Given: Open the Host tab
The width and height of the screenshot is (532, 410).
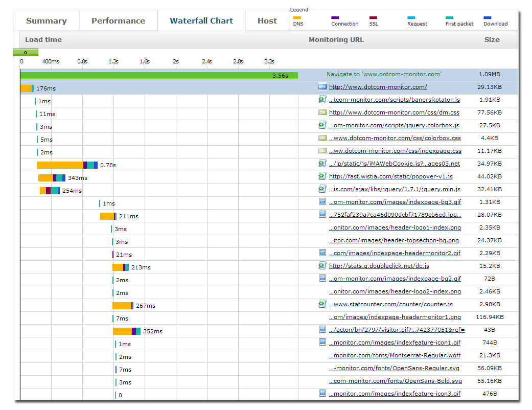Looking at the screenshot, I should 267,20.
